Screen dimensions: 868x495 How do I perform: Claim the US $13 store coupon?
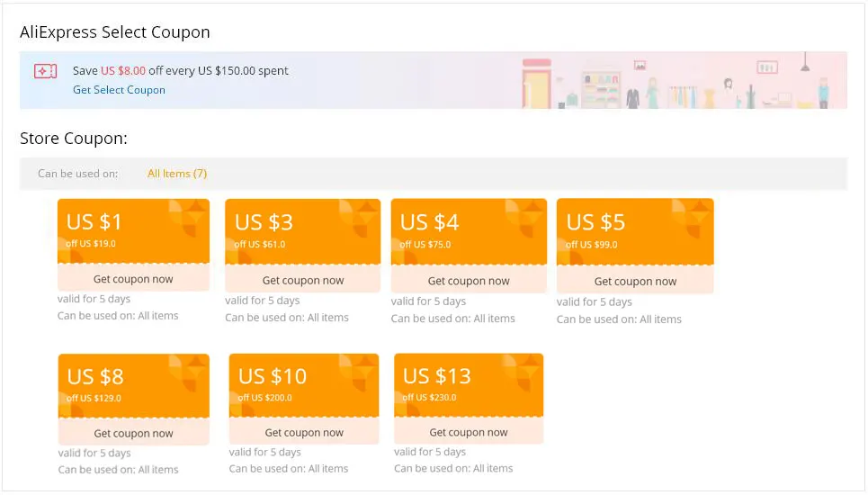(469, 433)
